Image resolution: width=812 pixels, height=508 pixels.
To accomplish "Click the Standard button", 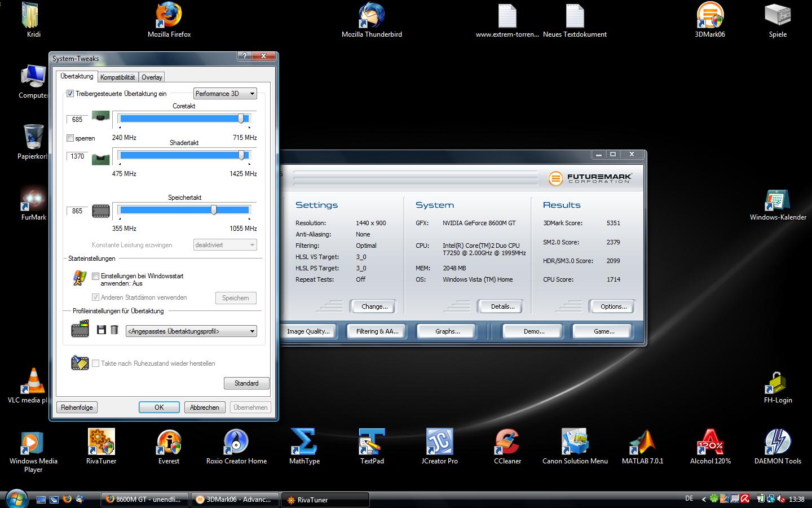I will (246, 383).
